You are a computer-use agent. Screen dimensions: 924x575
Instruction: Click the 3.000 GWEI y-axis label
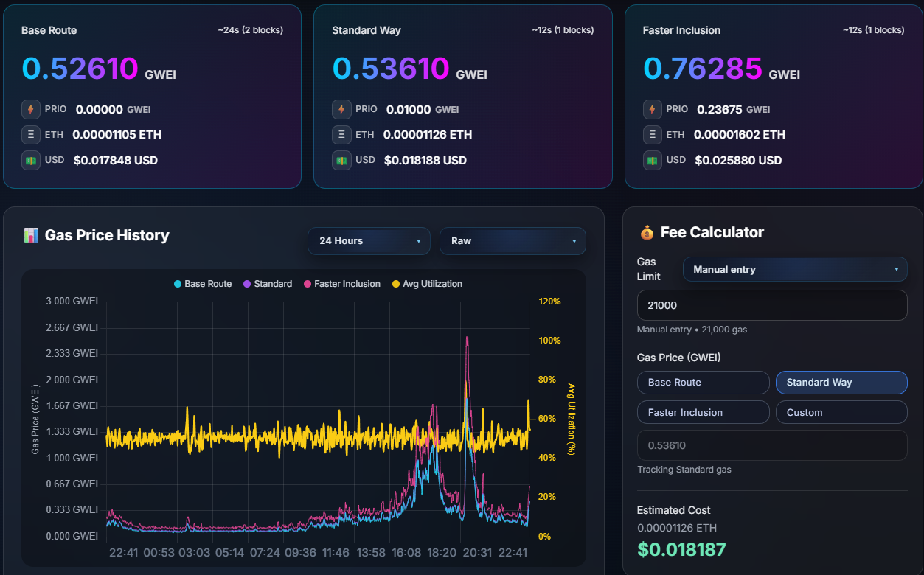coord(72,302)
